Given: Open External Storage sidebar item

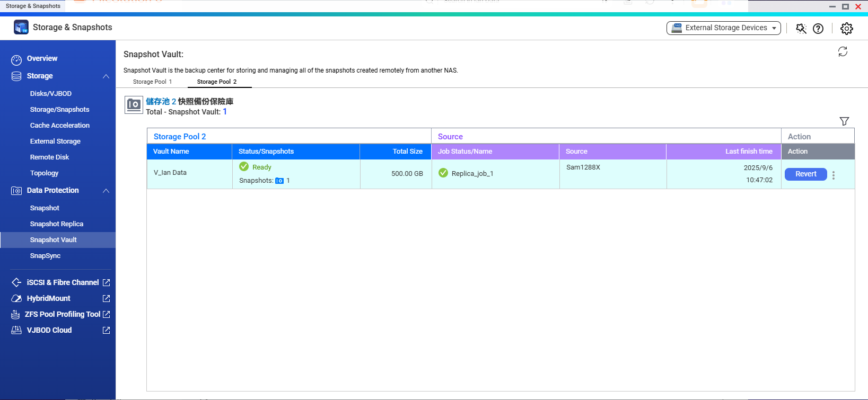Looking at the screenshot, I should tap(55, 141).
